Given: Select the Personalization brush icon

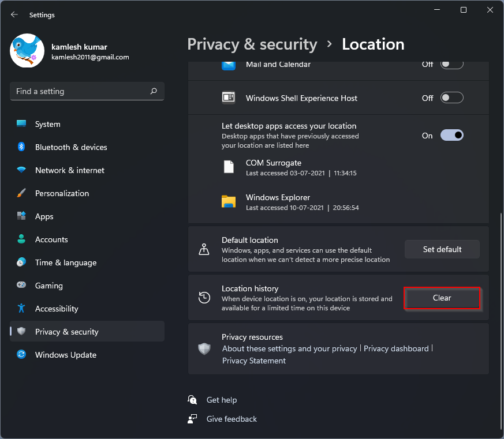Looking at the screenshot, I should [21, 193].
